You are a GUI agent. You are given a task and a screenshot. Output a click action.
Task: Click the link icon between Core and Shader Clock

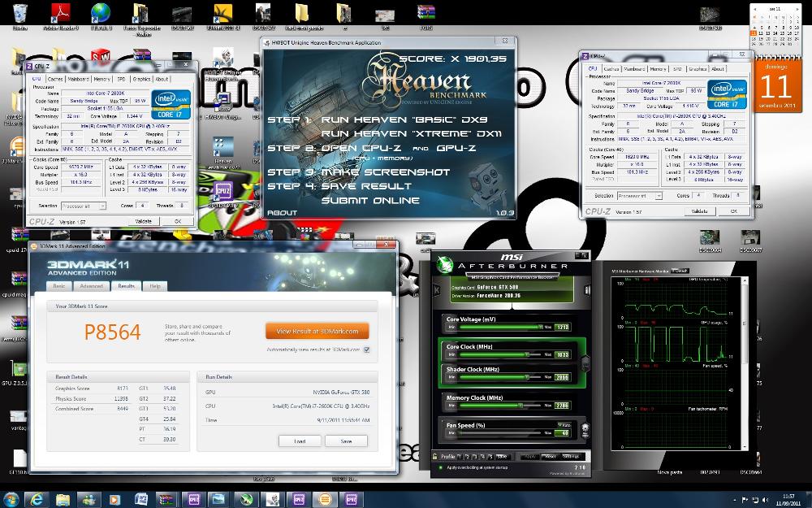tap(585, 363)
